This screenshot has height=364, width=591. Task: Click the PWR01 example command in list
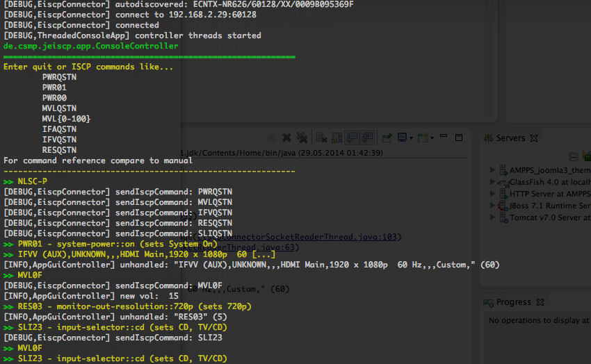click(x=54, y=88)
